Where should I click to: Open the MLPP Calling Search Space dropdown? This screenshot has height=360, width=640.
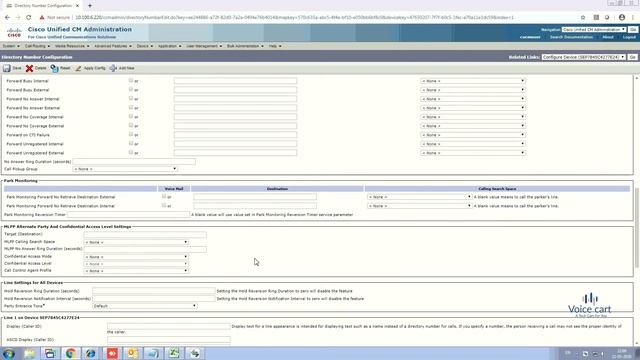[x=136, y=242]
